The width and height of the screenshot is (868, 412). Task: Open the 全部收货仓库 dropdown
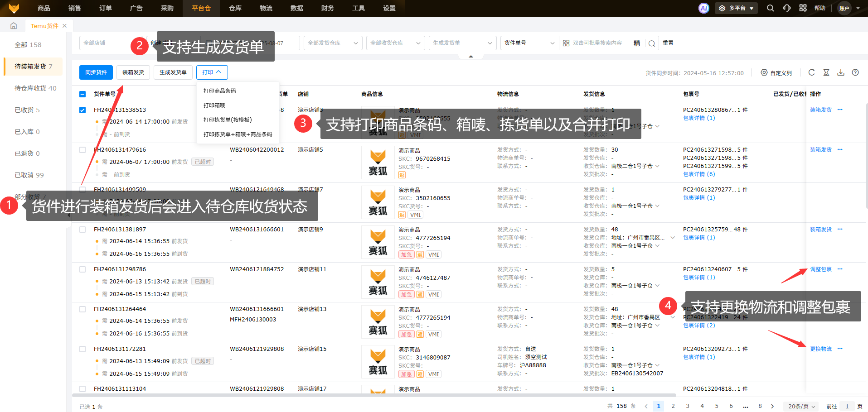tap(395, 43)
